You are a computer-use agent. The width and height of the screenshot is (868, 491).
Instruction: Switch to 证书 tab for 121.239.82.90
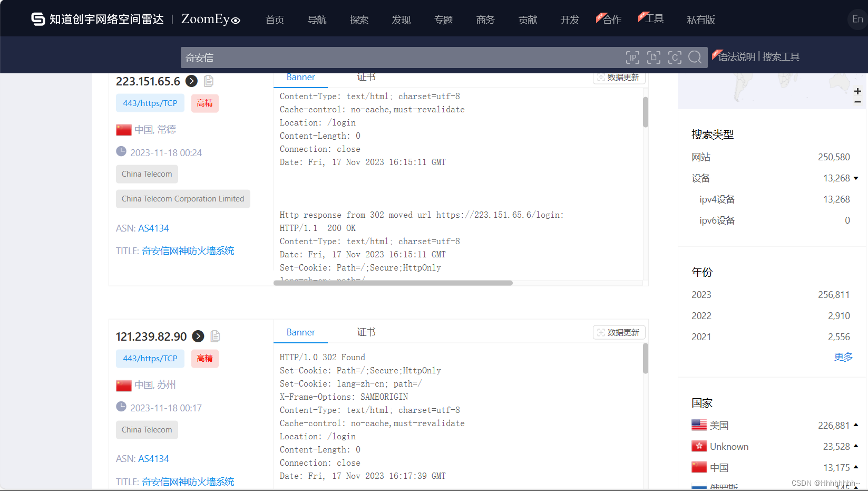(x=366, y=332)
